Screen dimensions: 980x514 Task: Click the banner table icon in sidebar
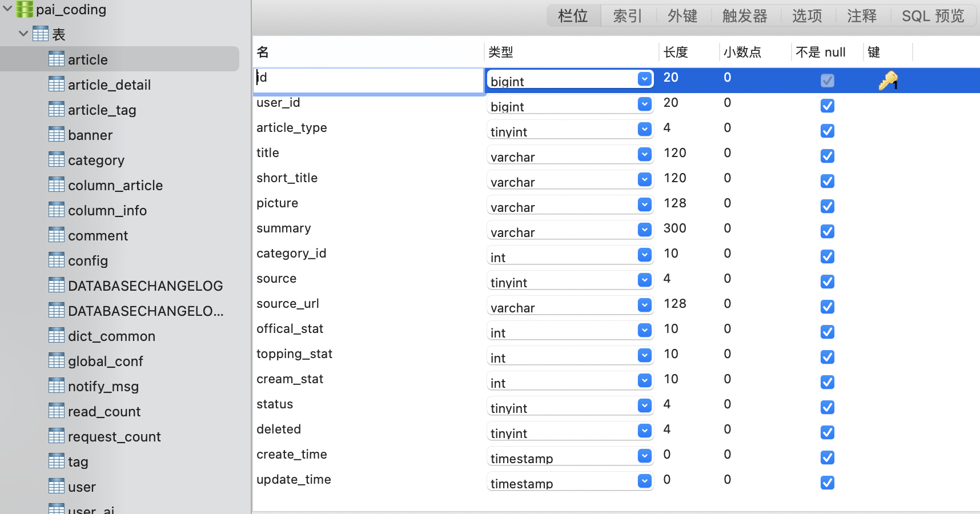click(x=57, y=135)
